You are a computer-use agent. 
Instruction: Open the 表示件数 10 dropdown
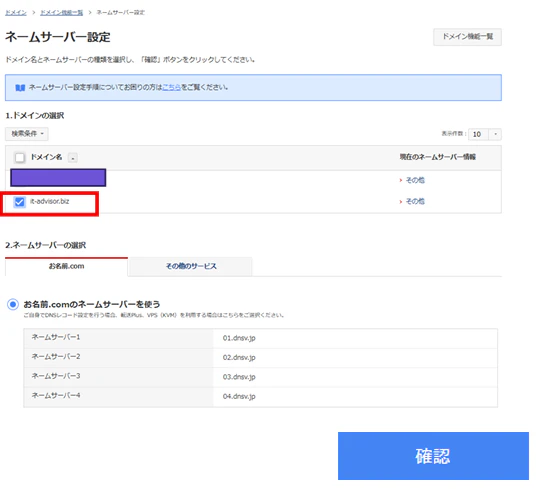pyautogui.click(x=485, y=134)
